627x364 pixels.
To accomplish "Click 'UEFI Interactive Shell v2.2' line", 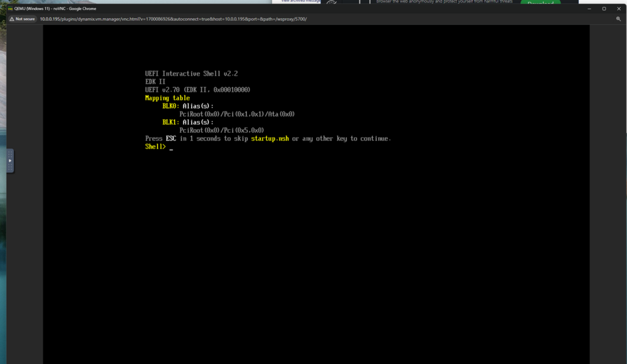I will [x=191, y=73].
